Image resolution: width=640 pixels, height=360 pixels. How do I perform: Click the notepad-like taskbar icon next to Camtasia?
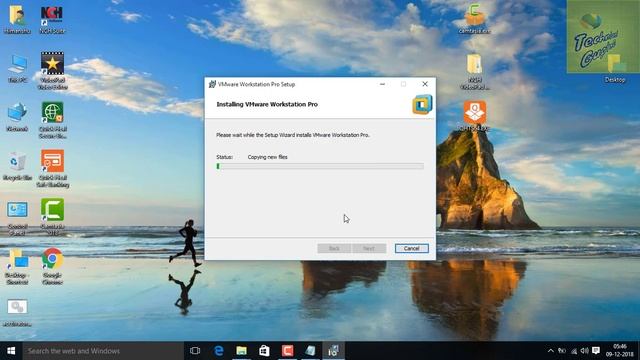point(310,351)
